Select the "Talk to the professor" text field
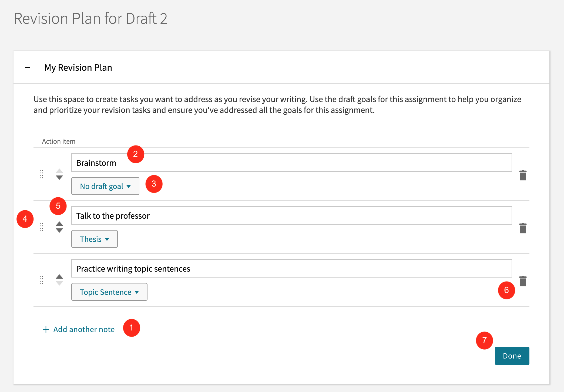The width and height of the screenshot is (564, 392). click(x=291, y=215)
